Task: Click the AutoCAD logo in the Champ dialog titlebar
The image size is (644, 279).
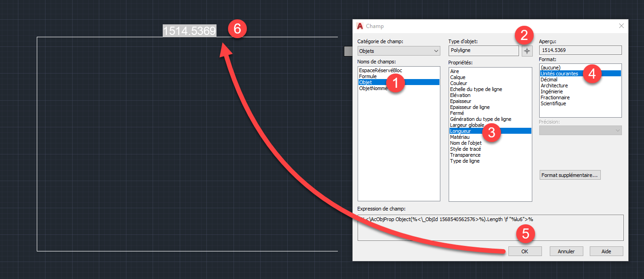Action: pyautogui.click(x=360, y=26)
